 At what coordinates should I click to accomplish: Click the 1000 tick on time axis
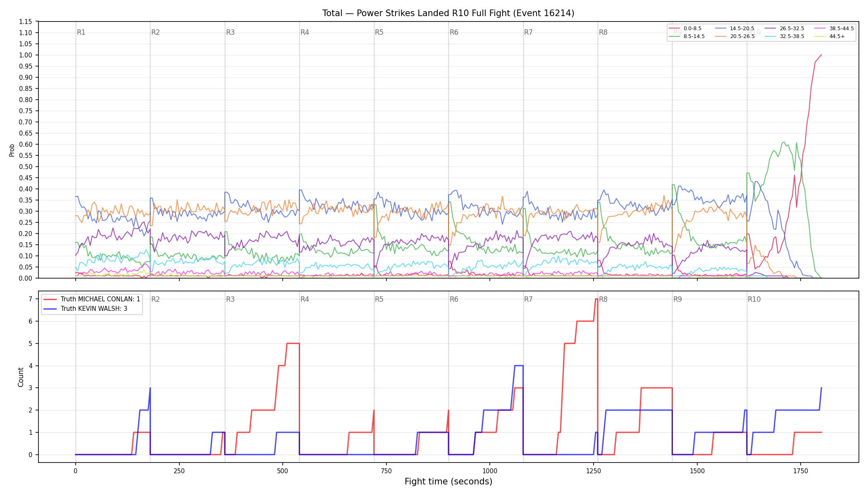coord(490,471)
